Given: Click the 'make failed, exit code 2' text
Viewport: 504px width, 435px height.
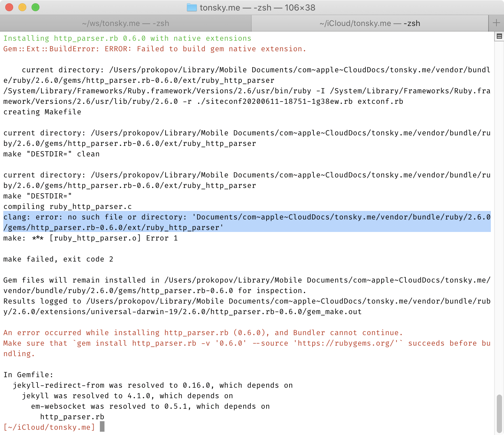Looking at the screenshot, I should click(x=58, y=259).
